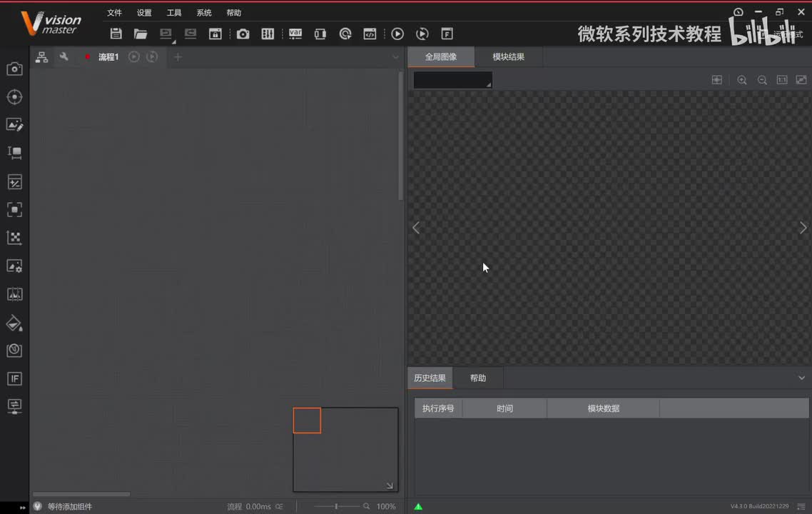Select the image editing pencil tool in sidebar
Screen dimensions: 812x514
(14, 125)
